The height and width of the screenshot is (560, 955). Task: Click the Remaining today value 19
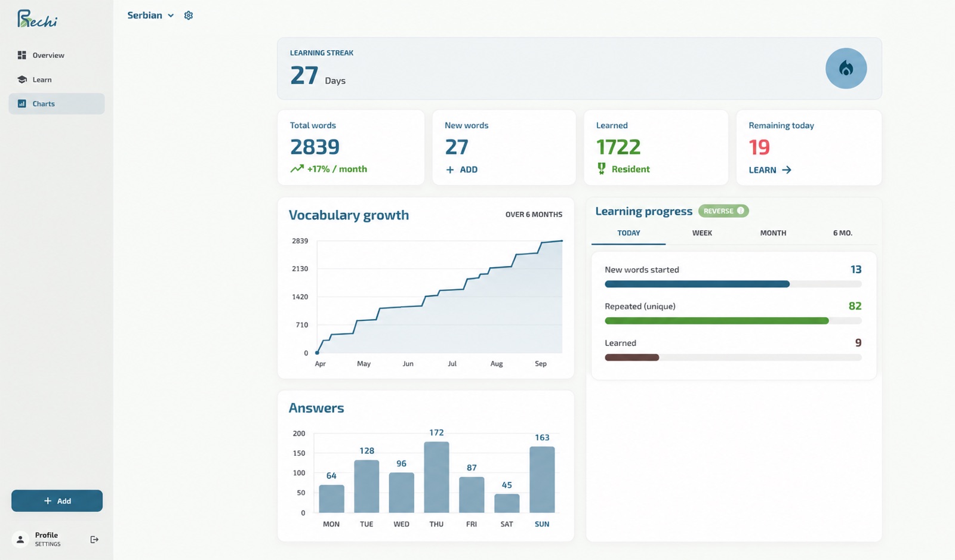[759, 147]
